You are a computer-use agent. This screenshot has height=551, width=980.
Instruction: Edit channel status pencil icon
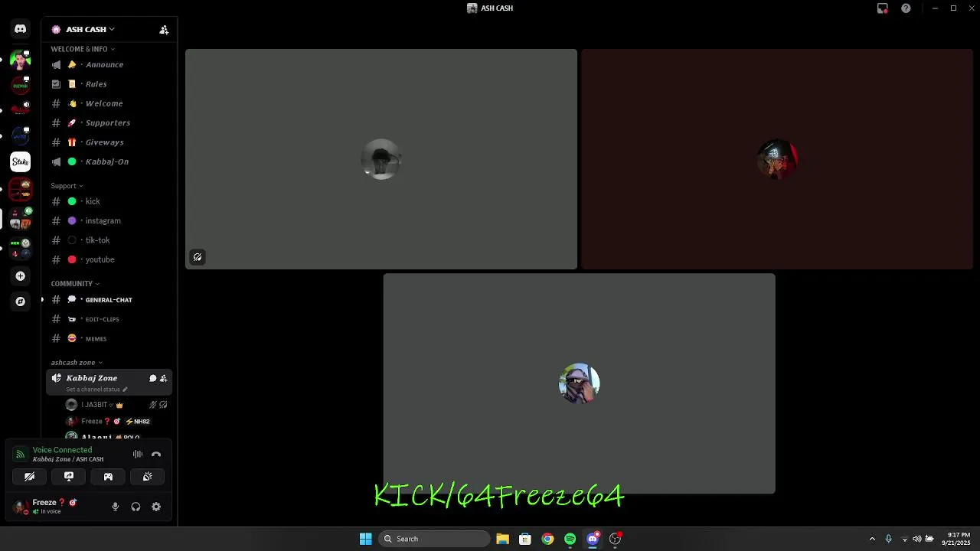[125, 390]
